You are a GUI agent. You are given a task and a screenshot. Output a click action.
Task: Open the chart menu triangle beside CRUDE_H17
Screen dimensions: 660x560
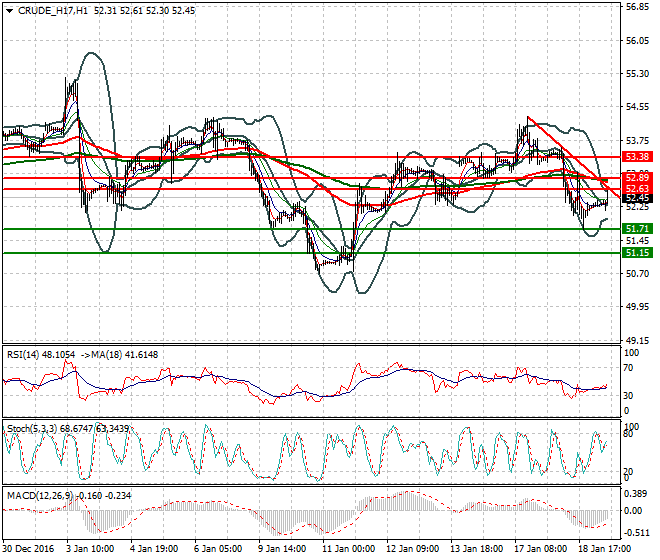click(x=10, y=11)
